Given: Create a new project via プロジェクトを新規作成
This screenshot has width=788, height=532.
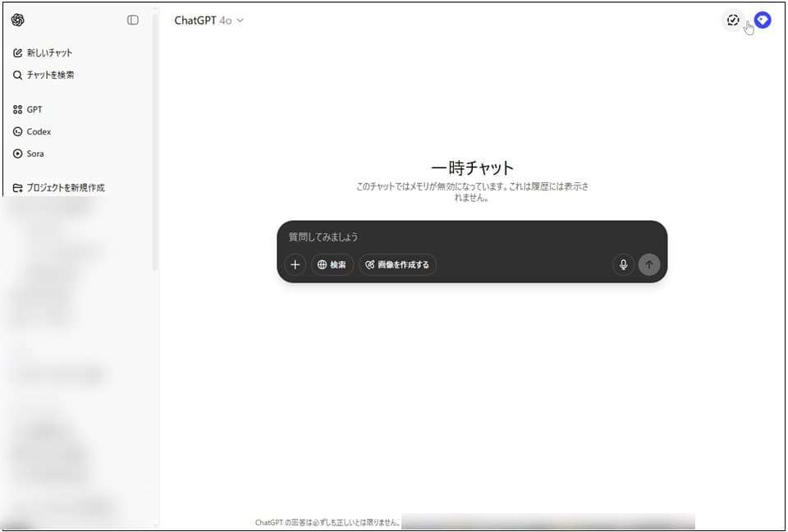Looking at the screenshot, I should pyautogui.click(x=59, y=188).
